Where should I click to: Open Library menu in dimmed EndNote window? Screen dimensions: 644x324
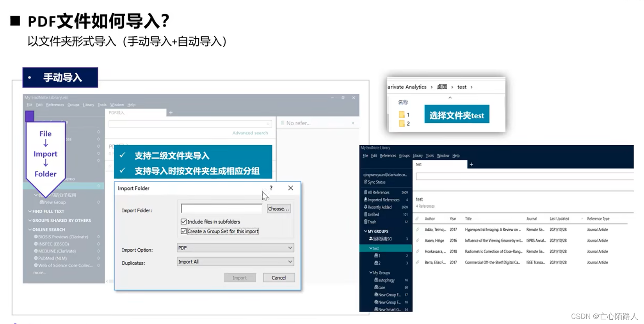pyautogui.click(x=88, y=105)
